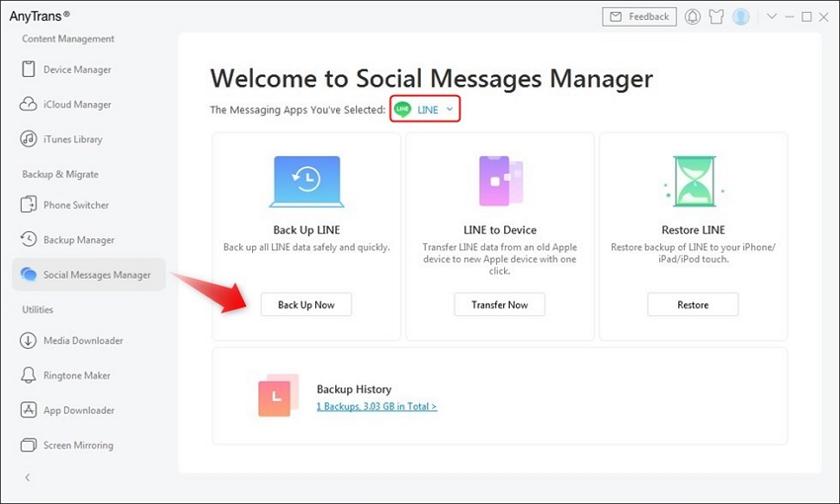The width and height of the screenshot is (840, 504).
Task: Collapse the sidebar with left chevron
Action: point(28,477)
